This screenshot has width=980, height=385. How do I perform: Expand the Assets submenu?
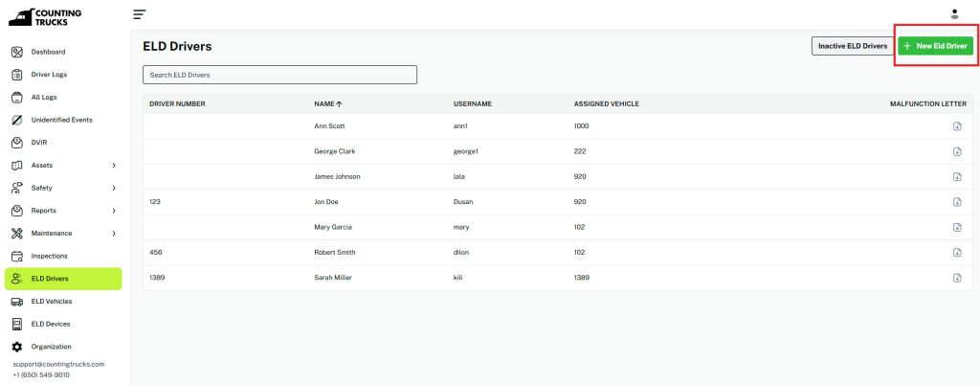pos(114,166)
